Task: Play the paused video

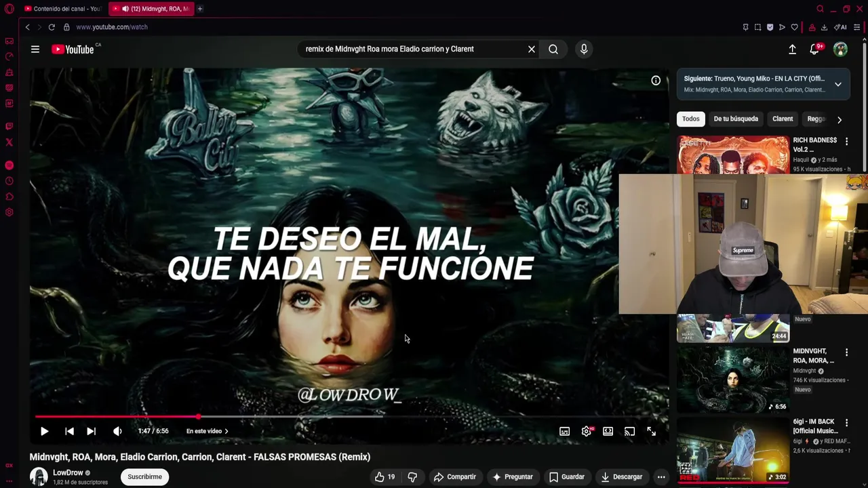Action: point(44,431)
